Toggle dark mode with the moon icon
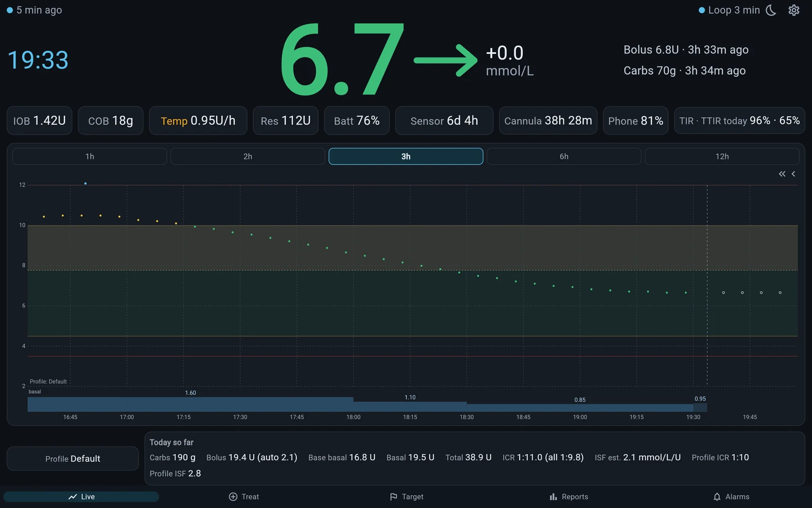 pyautogui.click(x=771, y=10)
